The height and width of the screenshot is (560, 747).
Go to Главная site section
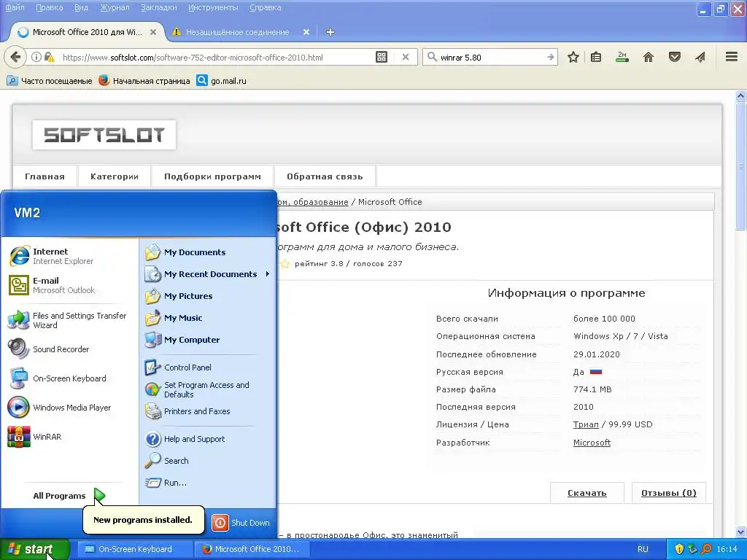(44, 176)
